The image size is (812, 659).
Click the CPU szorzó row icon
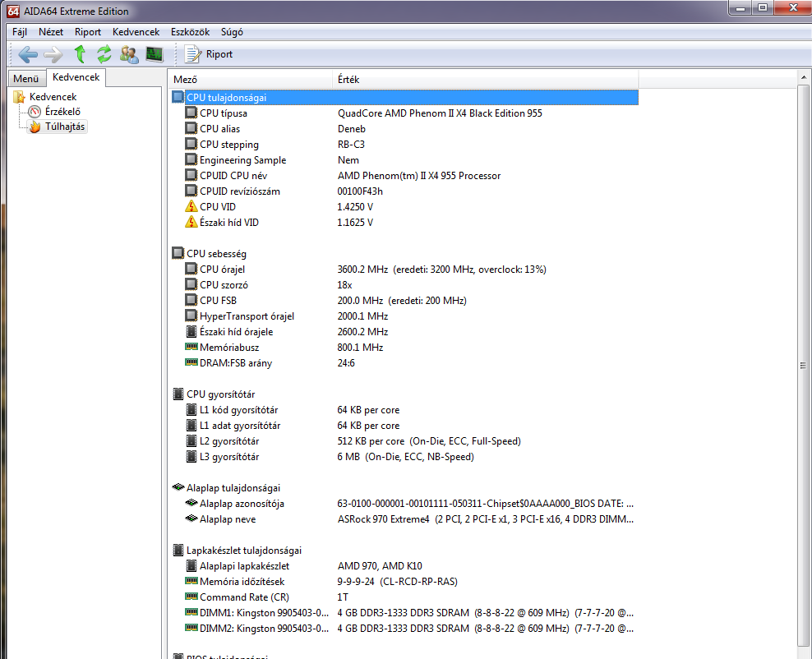point(191,284)
